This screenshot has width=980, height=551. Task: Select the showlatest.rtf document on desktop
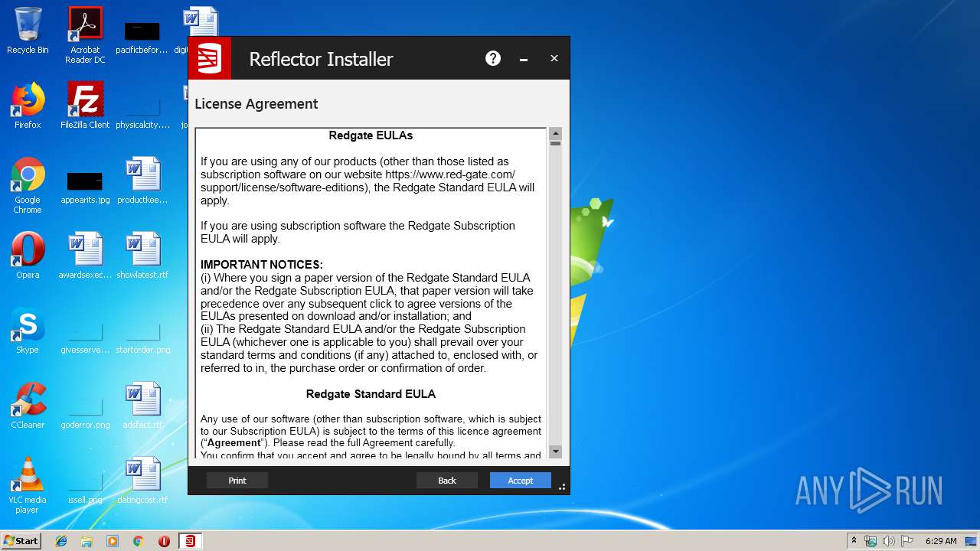tap(142, 256)
